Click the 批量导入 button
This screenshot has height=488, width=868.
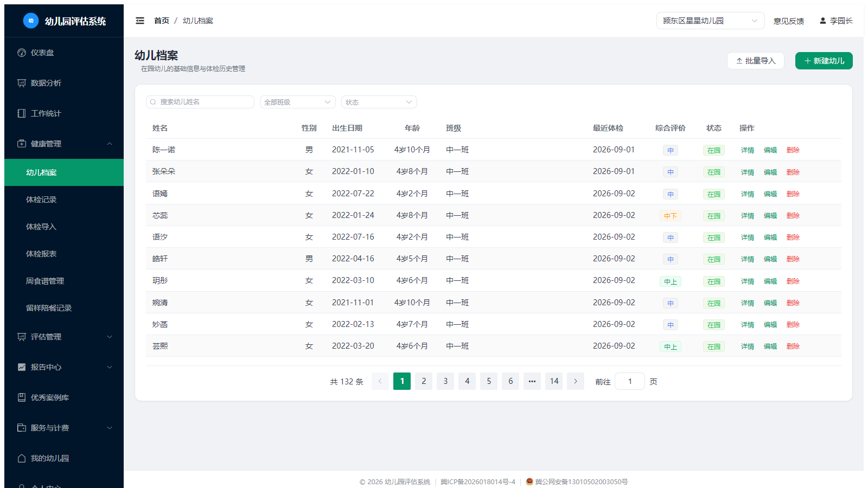[x=756, y=61]
